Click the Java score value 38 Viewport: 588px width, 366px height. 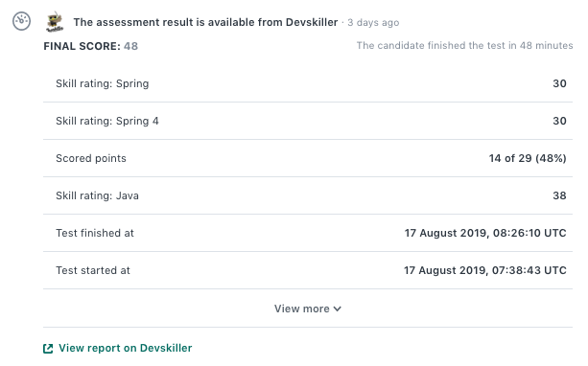pyautogui.click(x=559, y=195)
